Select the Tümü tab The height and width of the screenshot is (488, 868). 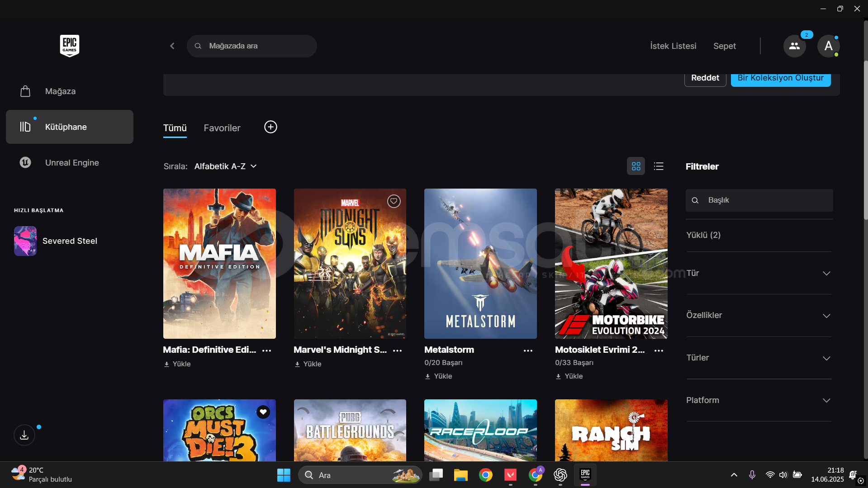pos(175,128)
